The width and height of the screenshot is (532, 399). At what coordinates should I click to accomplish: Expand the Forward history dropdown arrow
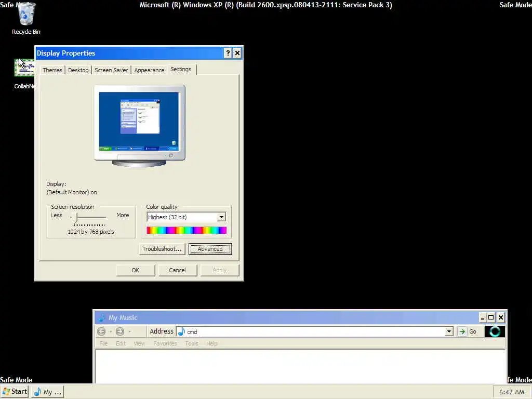coord(129,331)
